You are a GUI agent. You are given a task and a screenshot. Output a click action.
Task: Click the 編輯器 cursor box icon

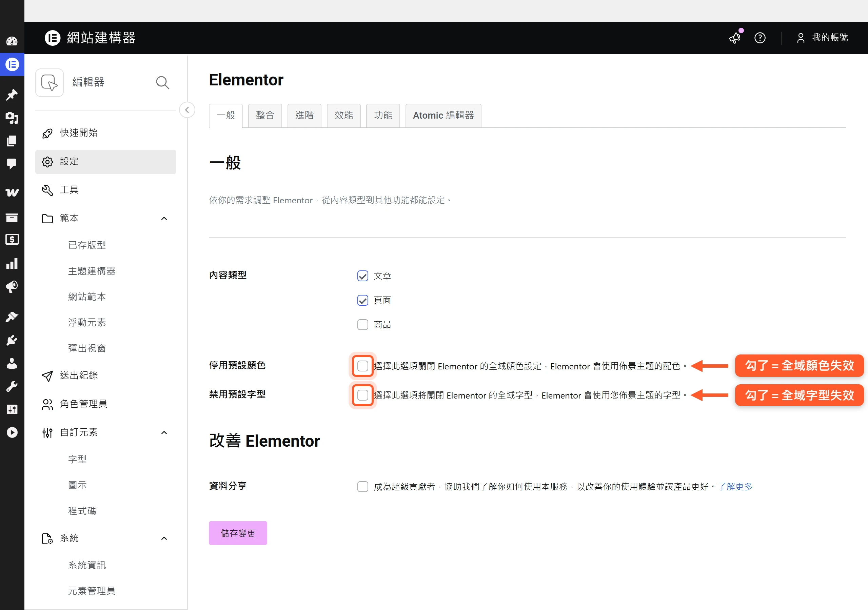[50, 82]
